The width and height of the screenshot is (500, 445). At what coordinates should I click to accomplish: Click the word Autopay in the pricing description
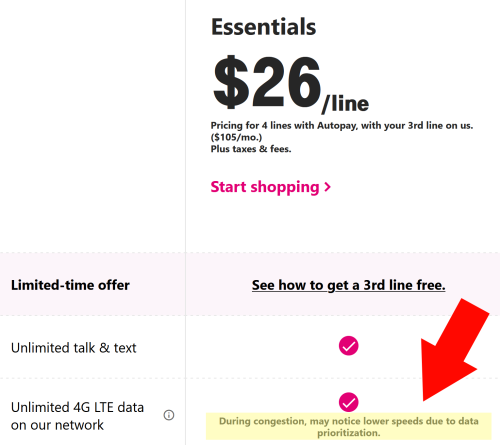point(337,126)
